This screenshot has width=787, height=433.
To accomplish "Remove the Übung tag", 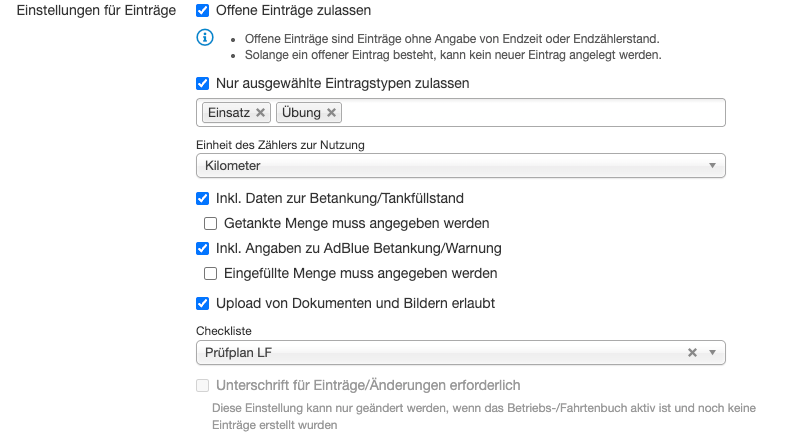I will coord(331,113).
